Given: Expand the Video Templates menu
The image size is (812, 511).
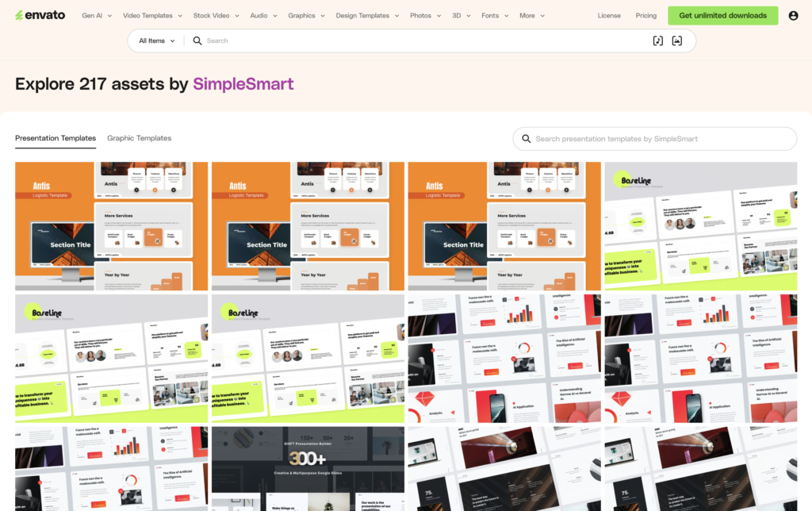Looking at the screenshot, I should pos(152,15).
